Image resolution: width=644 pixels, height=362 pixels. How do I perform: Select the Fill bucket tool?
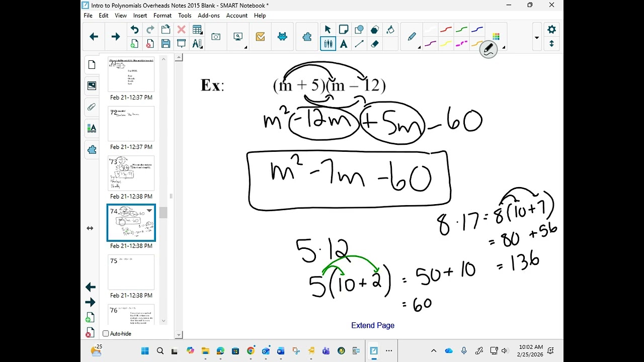click(390, 30)
